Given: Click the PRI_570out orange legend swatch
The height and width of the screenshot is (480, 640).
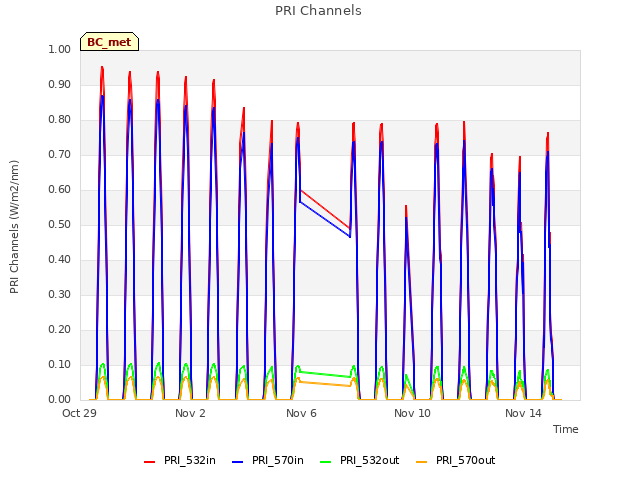Looking at the screenshot, I should point(422,462).
